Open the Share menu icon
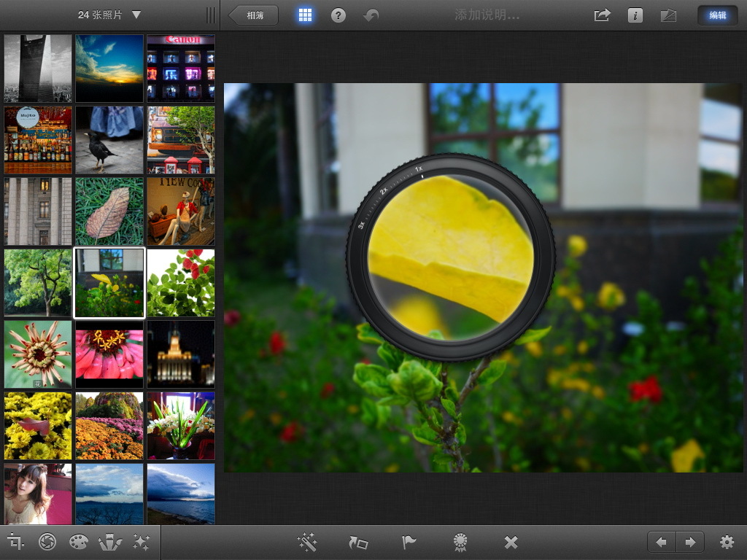This screenshot has height=560, width=747. [x=602, y=15]
